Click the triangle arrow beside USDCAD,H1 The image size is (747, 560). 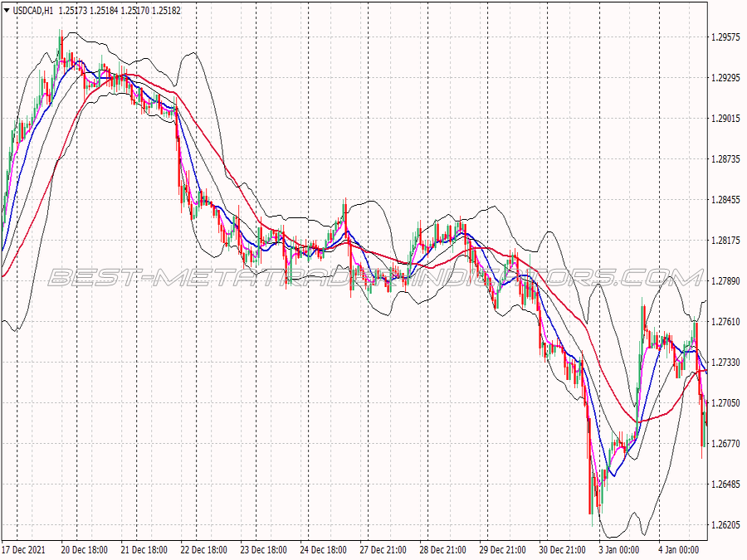tap(7, 10)
